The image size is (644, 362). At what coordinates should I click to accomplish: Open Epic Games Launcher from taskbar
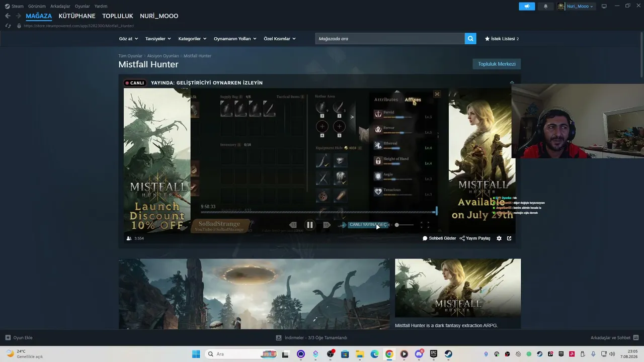[434, 354]
